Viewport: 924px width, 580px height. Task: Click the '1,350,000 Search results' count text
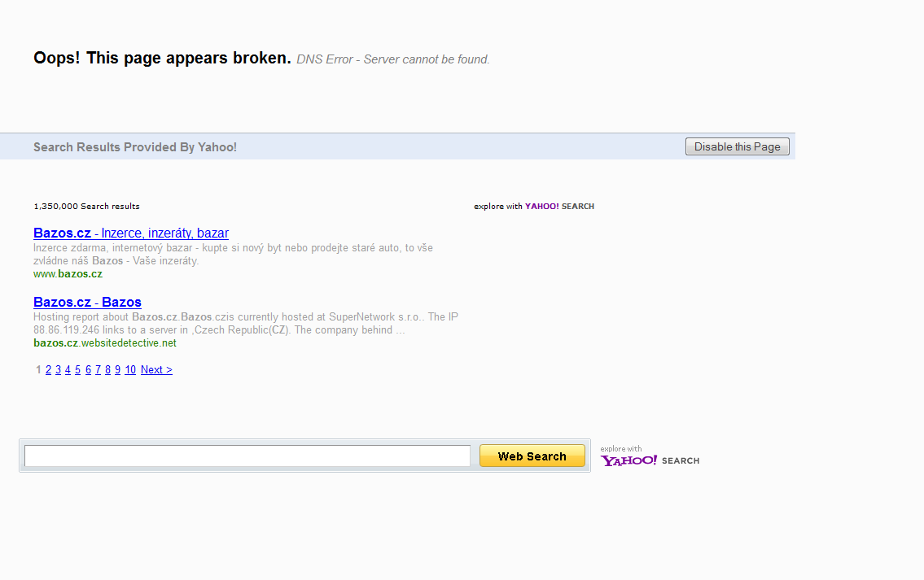pos(86,206)
